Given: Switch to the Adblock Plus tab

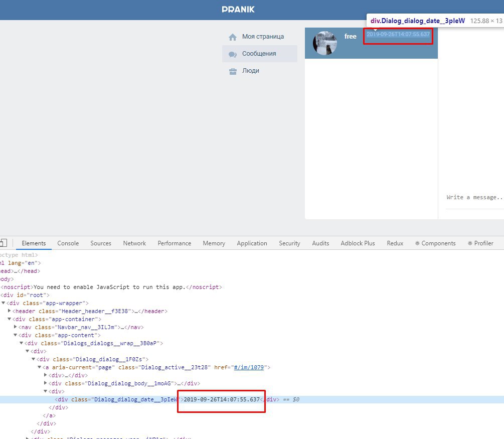Looking at the screenshot, I should (x=358, y=243).
